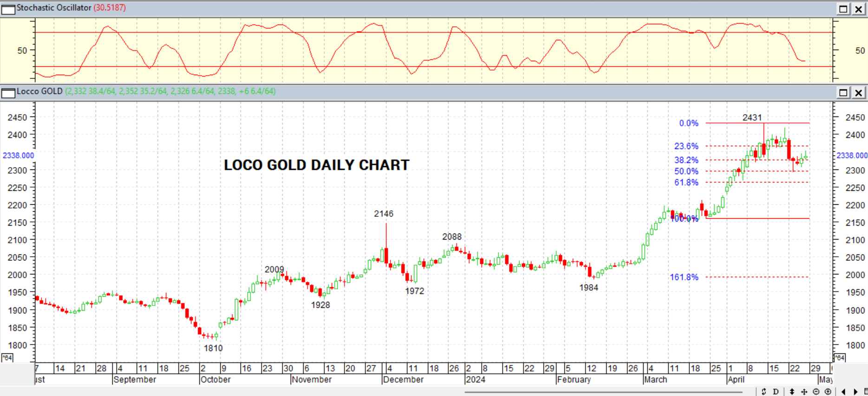Viewport: 868px width, 396px height.
Task: Open the Locco GOLD pane menu icon
Action: pyautogui.click(x=8, y=92)
